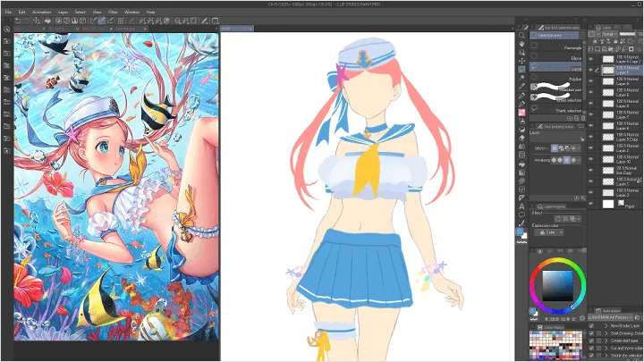The height and width of the screenshot is (362, 644).
Task: Open the File menu
Action: point(8,13)
